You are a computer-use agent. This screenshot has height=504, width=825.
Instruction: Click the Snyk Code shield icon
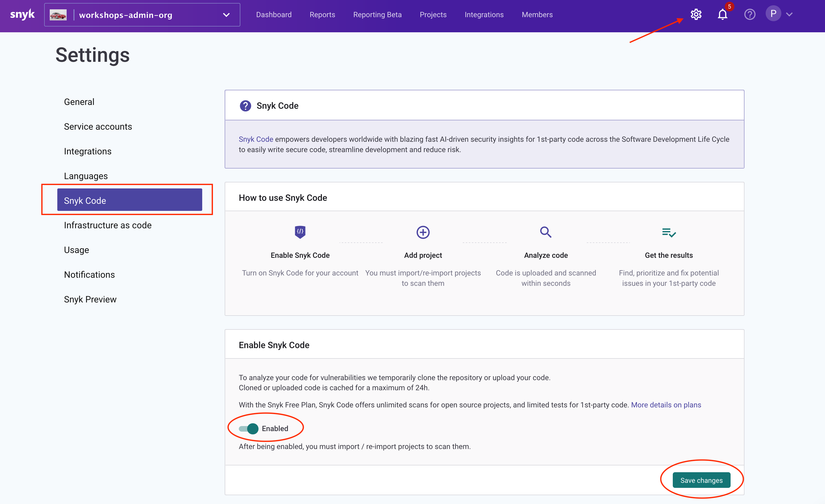300,231
